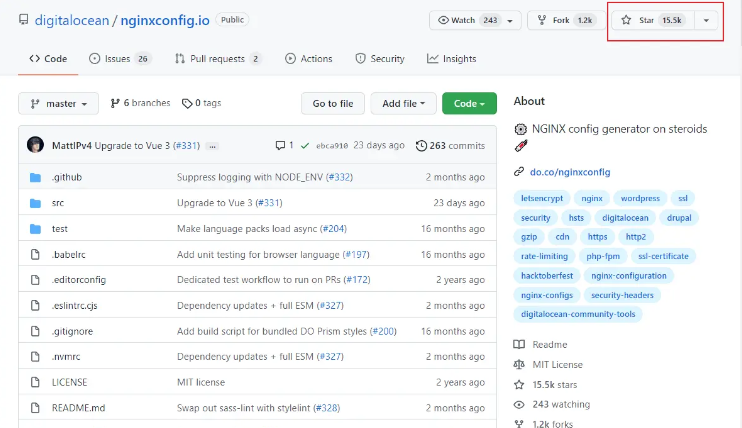Open the nginxconfig.io repository link
The image size is (742, 428).
coord(165,20)
